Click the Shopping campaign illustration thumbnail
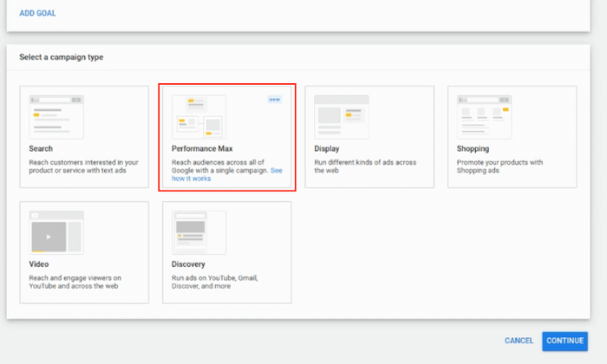Screen dimensions: 607x364 click(x=484, y=117)
